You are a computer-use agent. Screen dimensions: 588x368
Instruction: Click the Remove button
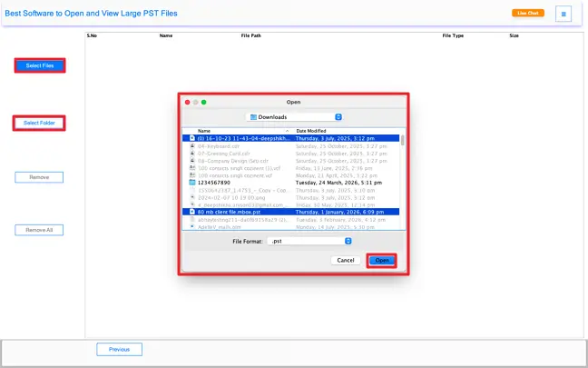pyautogui.click(x=39, y=177)
